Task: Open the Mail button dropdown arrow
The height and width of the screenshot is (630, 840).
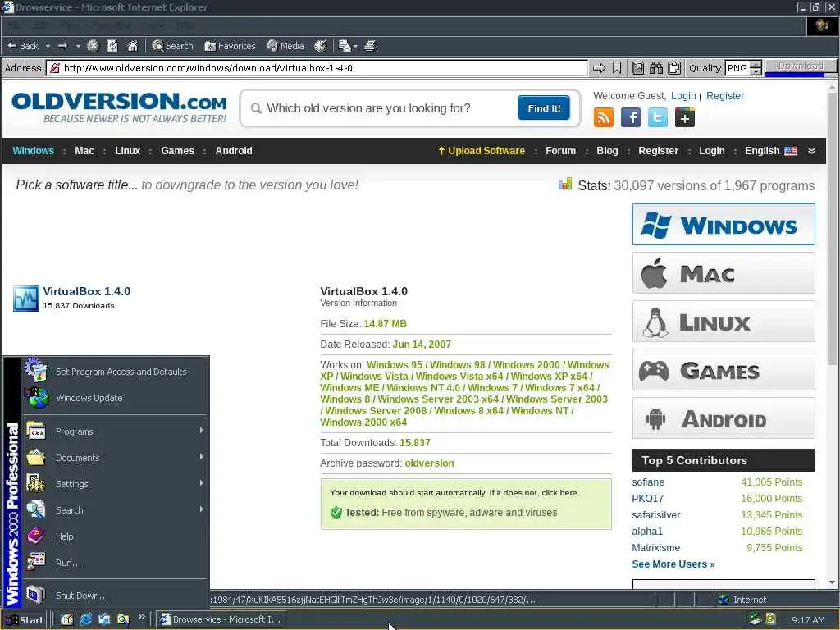Action: (x=355, y=47)
